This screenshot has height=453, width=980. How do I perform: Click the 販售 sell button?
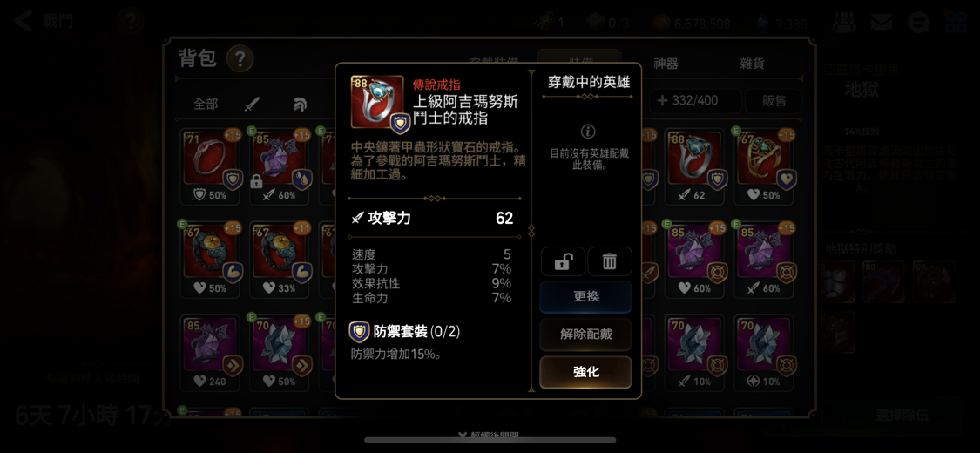pos(774,100)
